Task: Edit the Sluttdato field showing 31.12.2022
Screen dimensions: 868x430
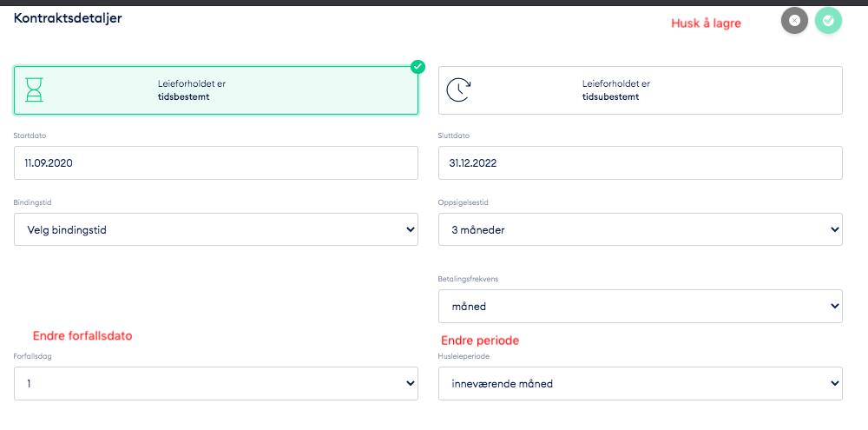Action: [x=640, y=162]
